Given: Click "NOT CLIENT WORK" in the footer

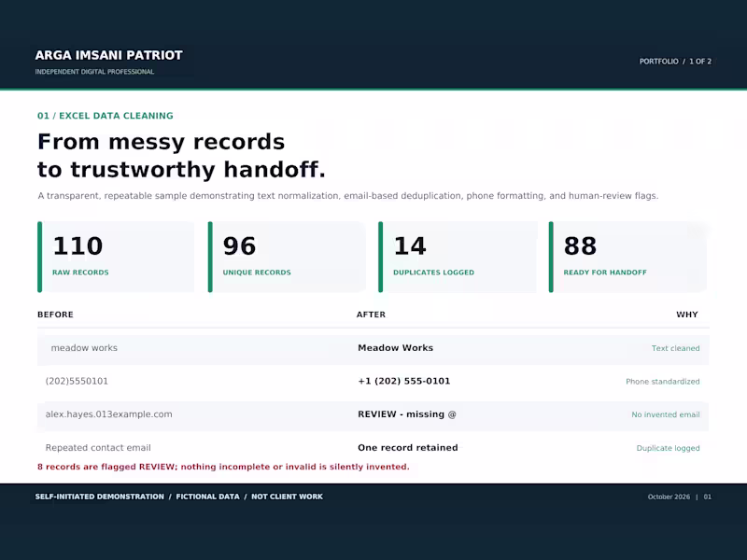Looking at the screenshot, I should tap(287, 497).
